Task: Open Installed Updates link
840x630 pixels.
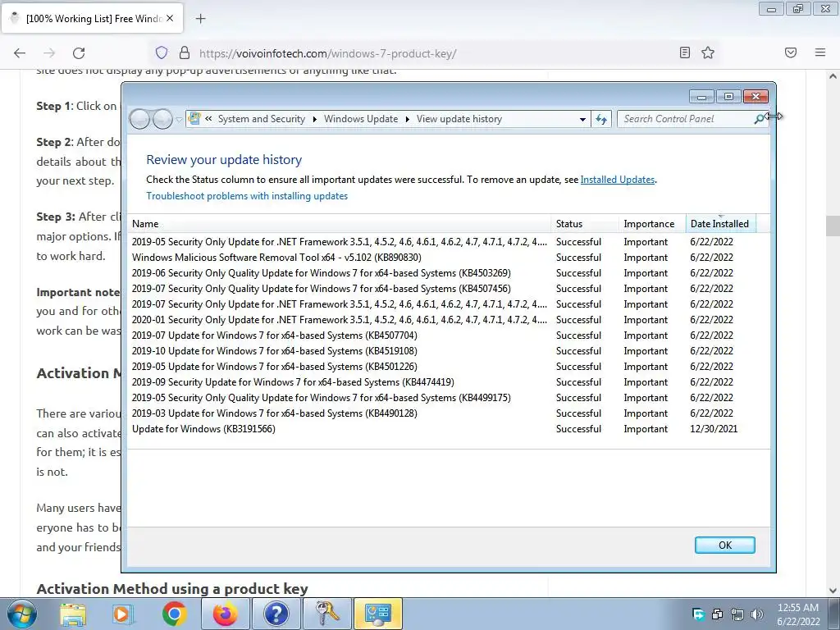Action: (x=618, y=180)
